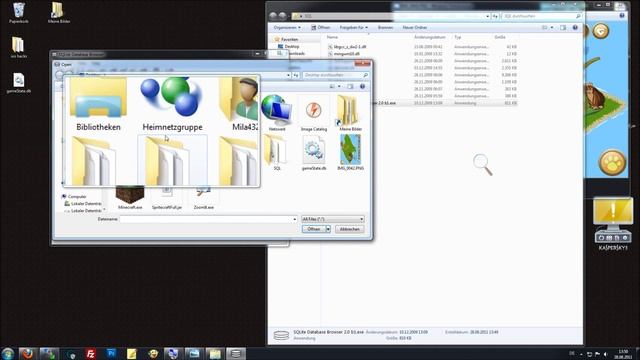Click the Öffnen button in Open dialog
This screenshot has width=640, height=360.
[313, 229]
